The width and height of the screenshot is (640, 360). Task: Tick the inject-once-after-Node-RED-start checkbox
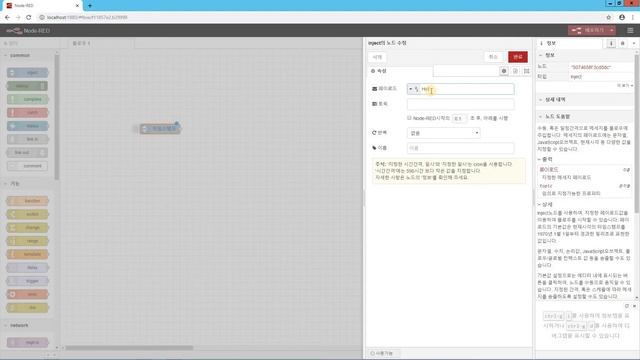[409, 118]
